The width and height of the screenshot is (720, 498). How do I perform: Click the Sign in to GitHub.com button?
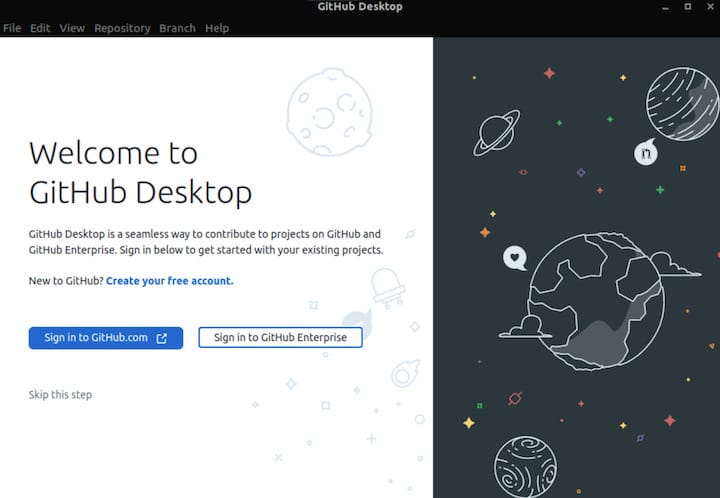pos(106,338)
